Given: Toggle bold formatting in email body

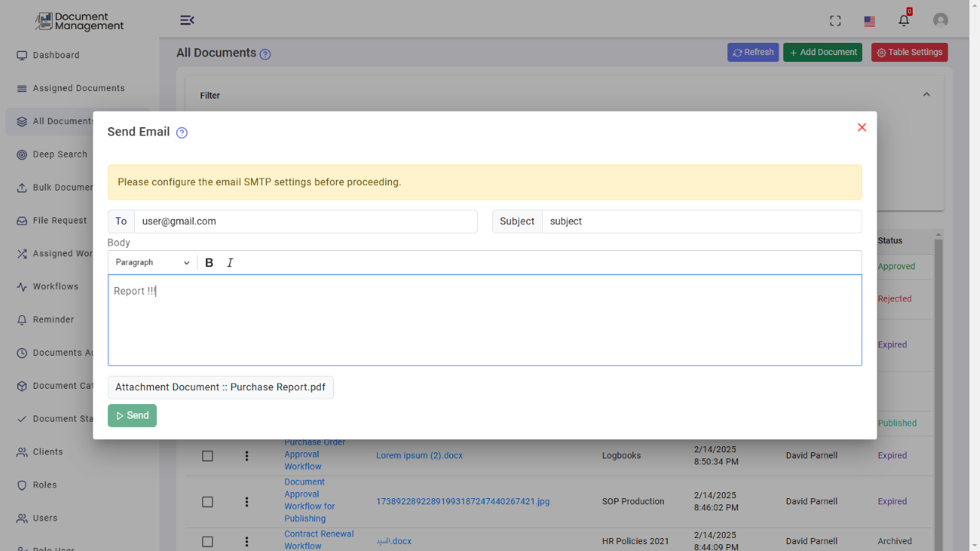Looking at the screenshot, I should click(x=209, y=262).
